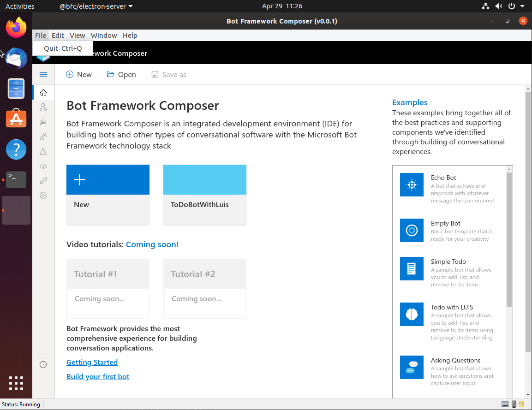The width and height of the screenshot is (532, 410).
Task: Click the Todo with LUIS title
Action: (452, 307)
